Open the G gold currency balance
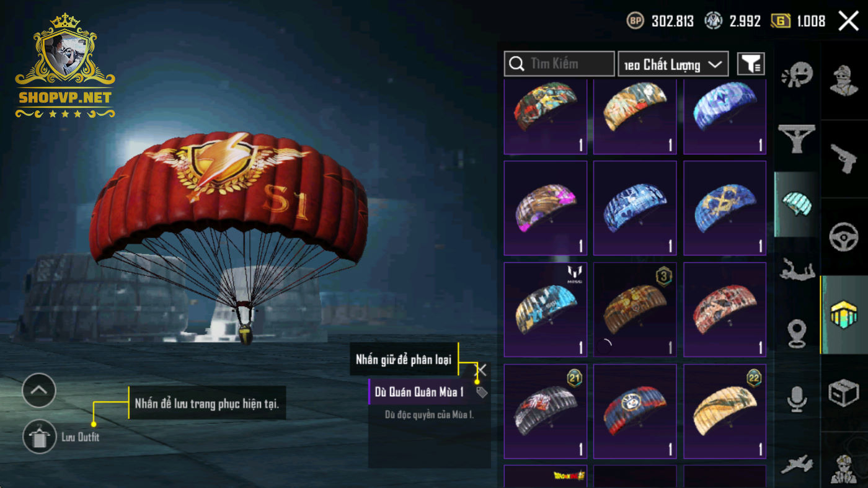The width and height of the screenshot is (868, 488). (799, 21)
